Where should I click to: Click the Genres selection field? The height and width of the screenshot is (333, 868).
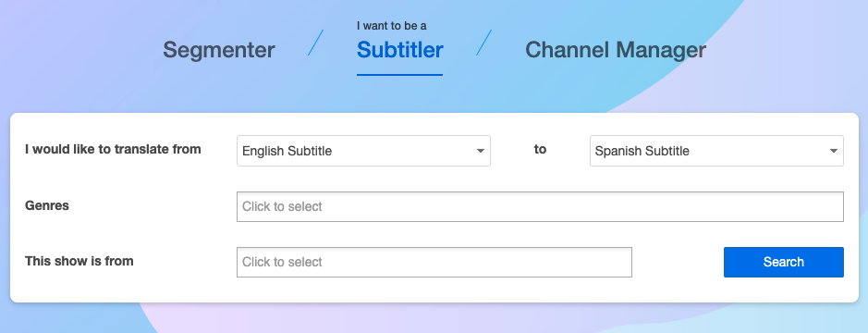[x=540, y=206]
